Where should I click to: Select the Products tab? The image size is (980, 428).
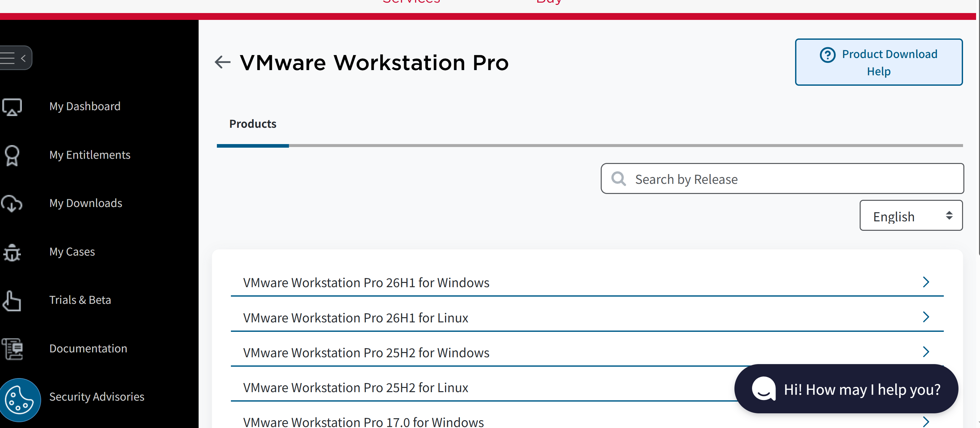point(253,124)
